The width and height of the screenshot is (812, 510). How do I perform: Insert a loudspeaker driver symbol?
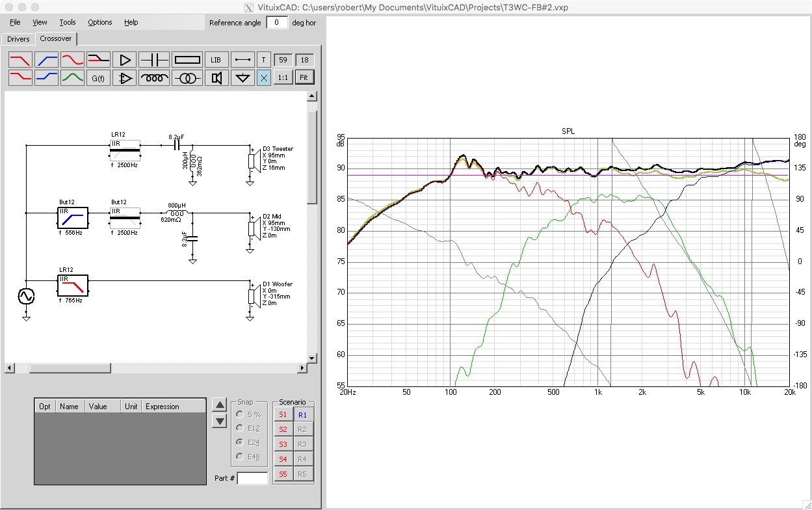click(x=216, y=78)
